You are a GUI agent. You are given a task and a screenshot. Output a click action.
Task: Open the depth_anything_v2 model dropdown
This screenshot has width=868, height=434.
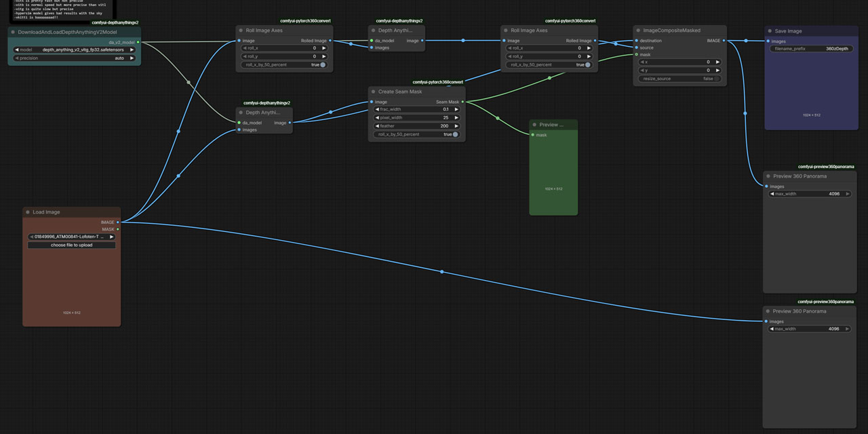point(75,50)
